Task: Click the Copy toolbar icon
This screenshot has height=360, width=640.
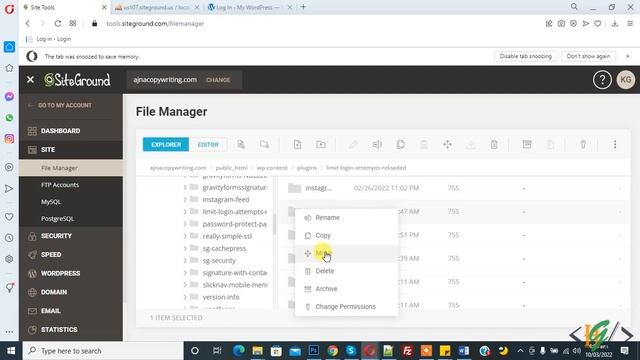Action: coord(400,144)
